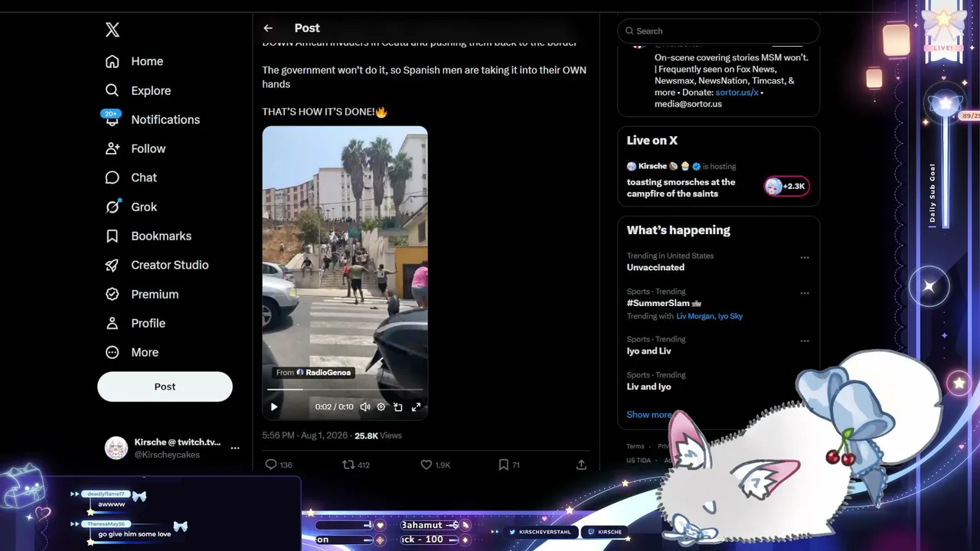Open the live broadcast title toasting smorsches
The width and height of the screenshot is (980, 551).
(x=681, y=187)
